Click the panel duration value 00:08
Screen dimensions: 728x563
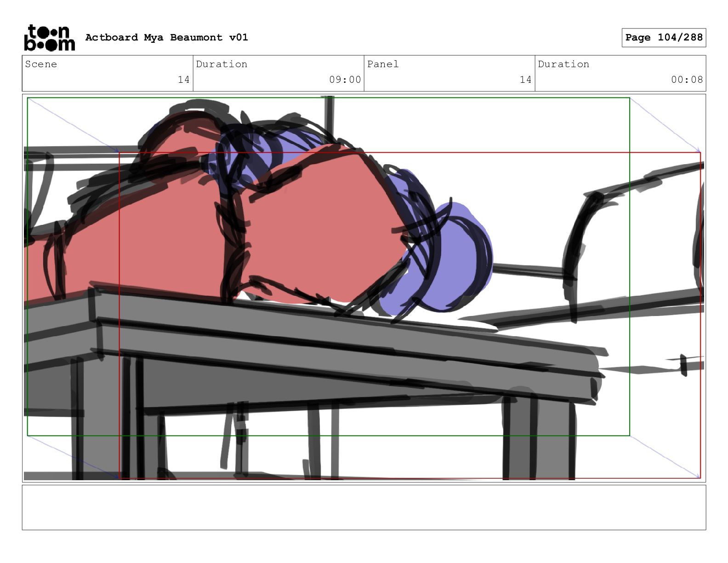(x=687, y=80)
